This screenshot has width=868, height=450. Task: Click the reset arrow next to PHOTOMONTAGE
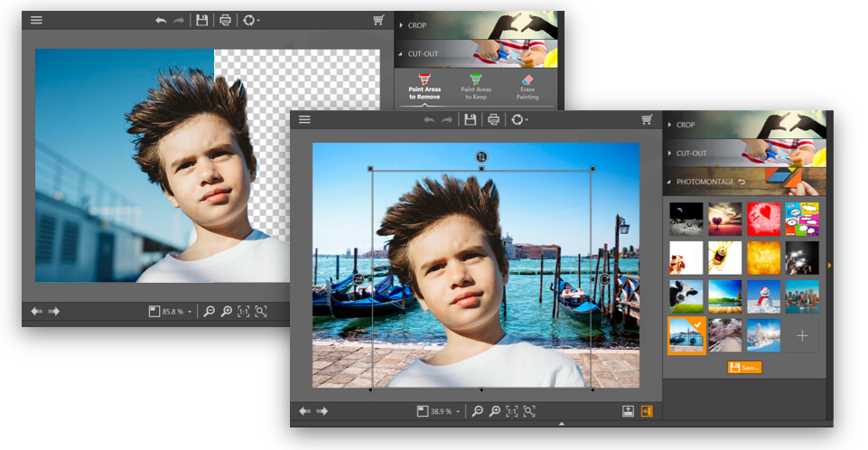(742, 182)
